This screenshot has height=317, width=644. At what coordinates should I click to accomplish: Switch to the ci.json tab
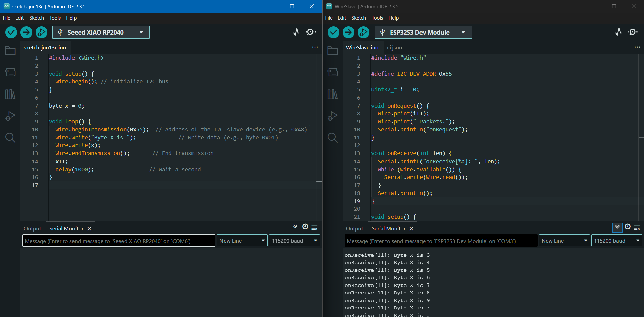pyautogui.click(x=394, y=48)
